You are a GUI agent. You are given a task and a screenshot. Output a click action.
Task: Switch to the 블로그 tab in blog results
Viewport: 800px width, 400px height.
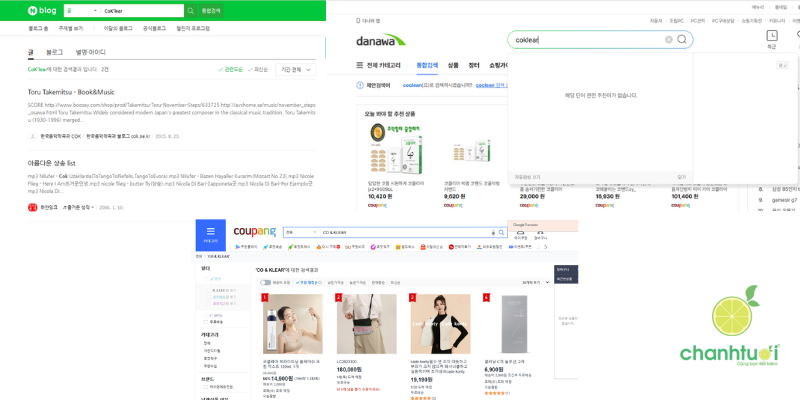coord(55,51)
